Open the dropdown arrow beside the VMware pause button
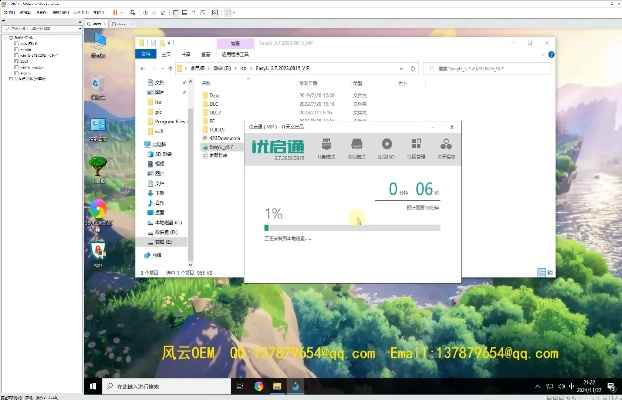 click(x=121, y=13)
